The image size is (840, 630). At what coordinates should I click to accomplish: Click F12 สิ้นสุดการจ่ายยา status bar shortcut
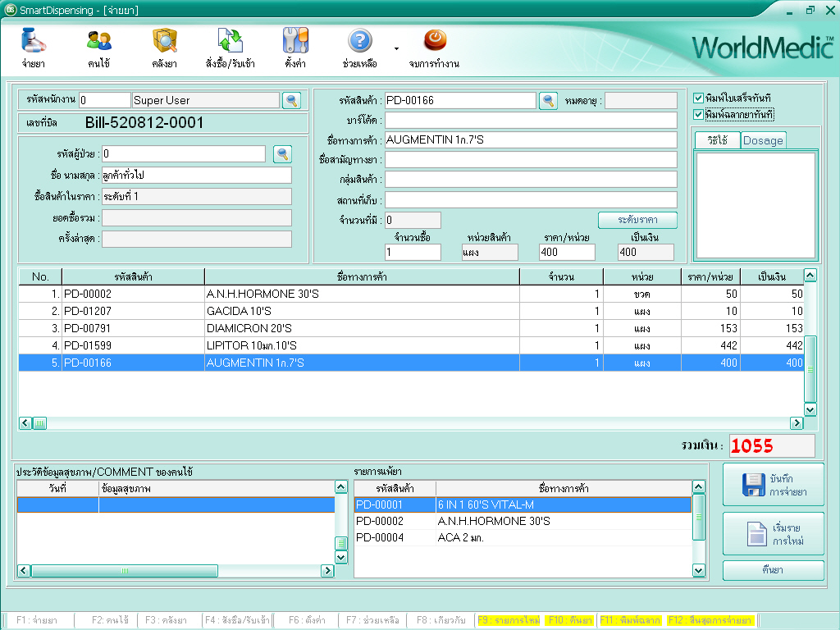tap(710, 620)
